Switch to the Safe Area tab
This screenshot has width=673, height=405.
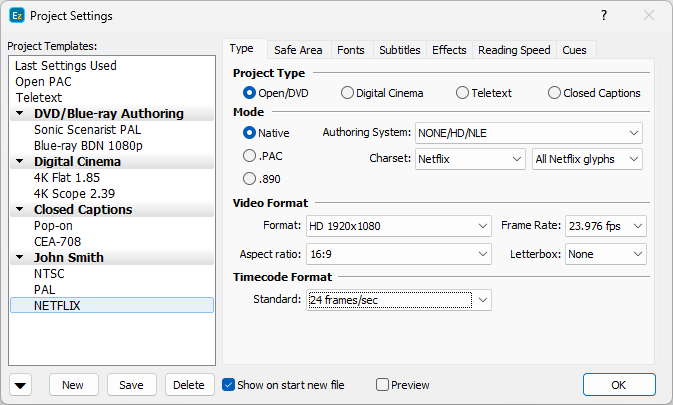(x=297, y=50)
